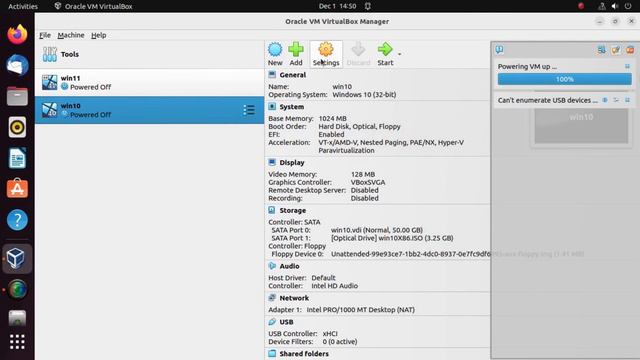640x360 pixels.
Task: Click the win10 preview thumbnail
Action: tap(581, 126)
